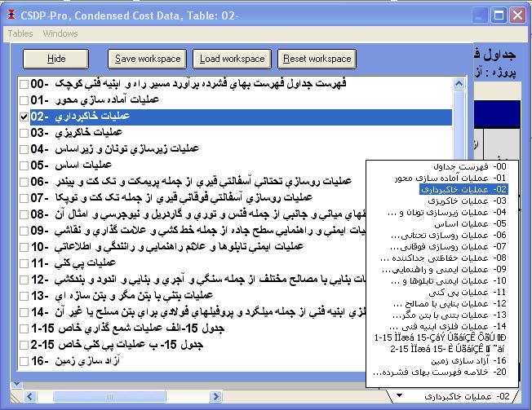Check the checkbox for table 01-

24,100
